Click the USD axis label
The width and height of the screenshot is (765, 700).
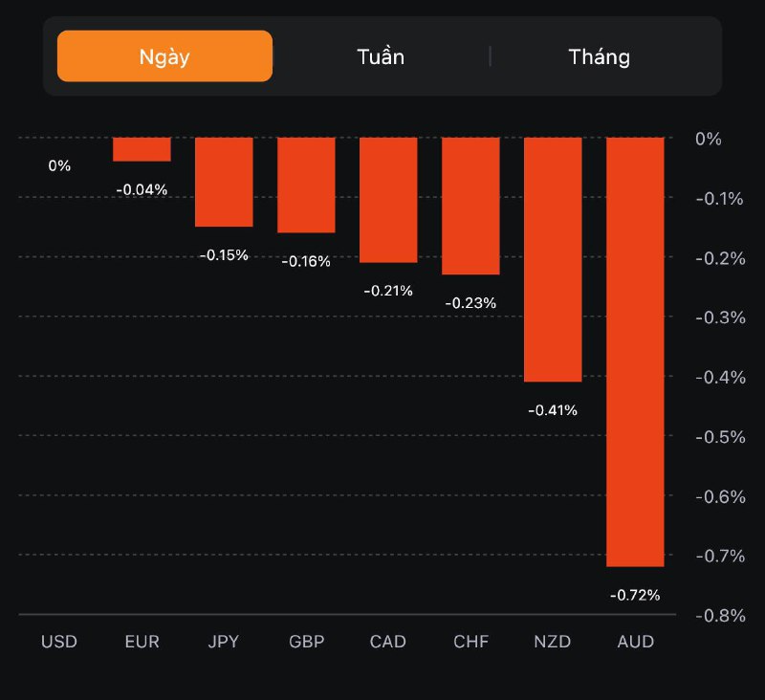click(x=59, y=642)
